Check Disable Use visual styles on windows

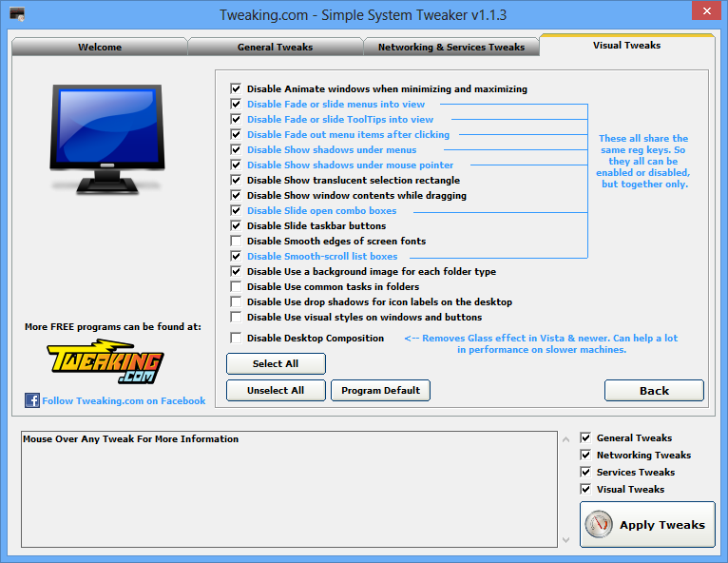(236, 317)
